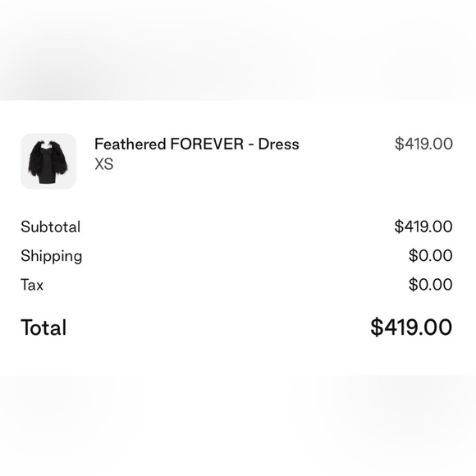Click the word Feathered in item title
Screen dimensions: 476x476
[130, 144]
